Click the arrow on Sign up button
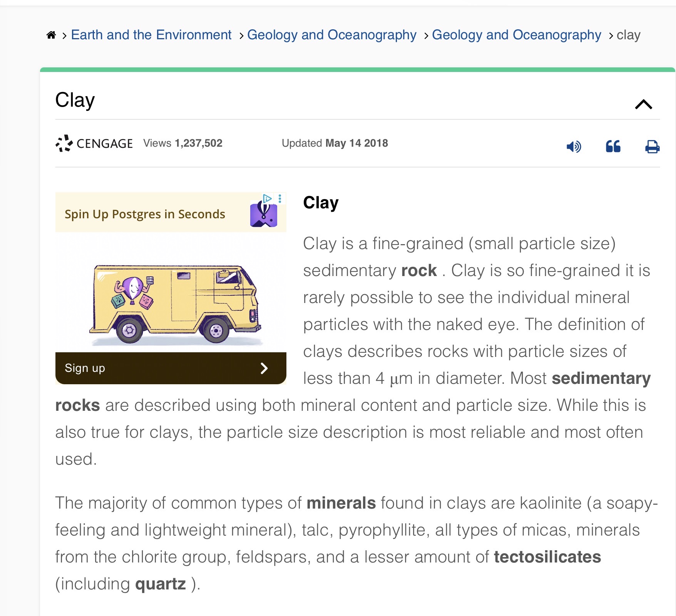 pyautogui.click(x=264, y=368)
